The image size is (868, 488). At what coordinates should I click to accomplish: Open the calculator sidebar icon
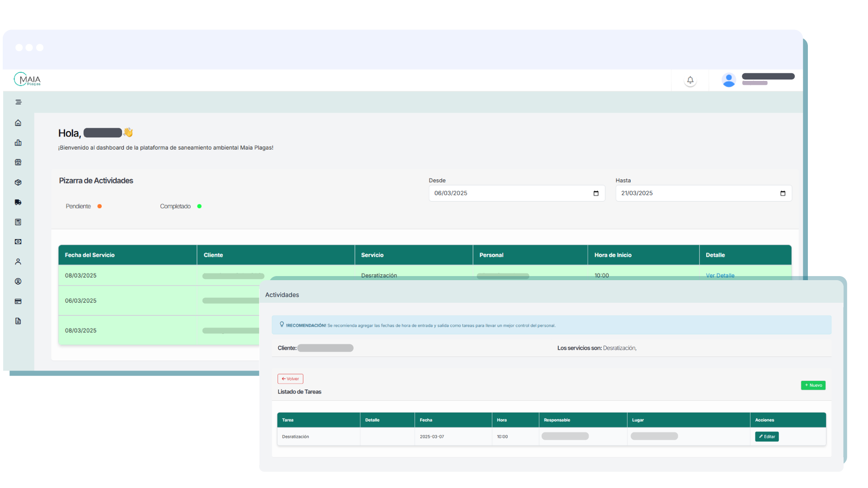(x=18, y=222)
